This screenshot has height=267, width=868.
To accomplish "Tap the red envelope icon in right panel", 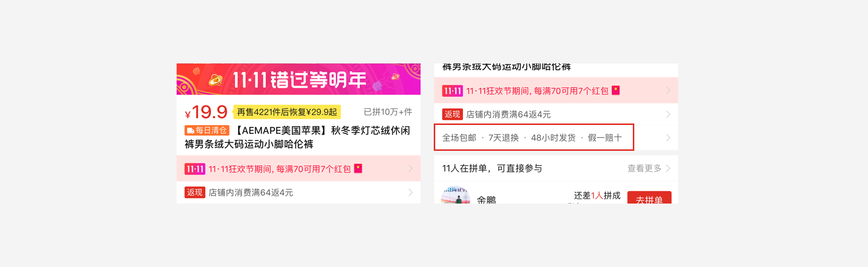I will (616, 90).
